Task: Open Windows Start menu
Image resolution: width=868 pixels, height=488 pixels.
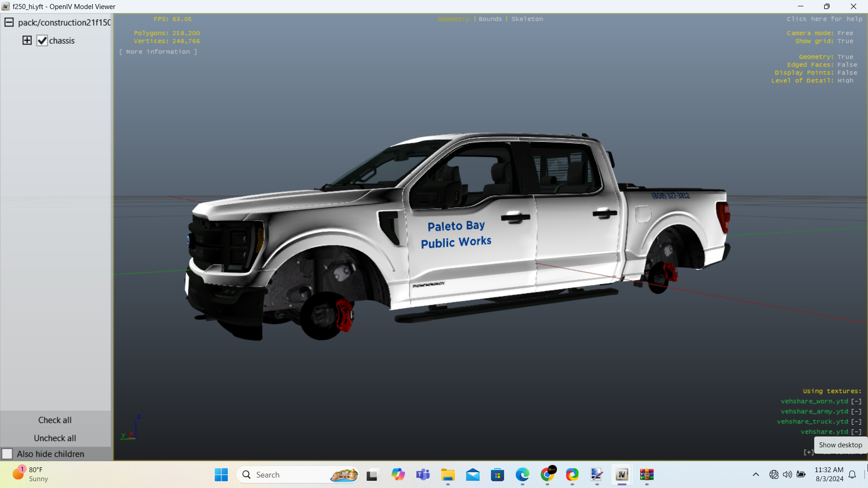Action: point(221,474)
